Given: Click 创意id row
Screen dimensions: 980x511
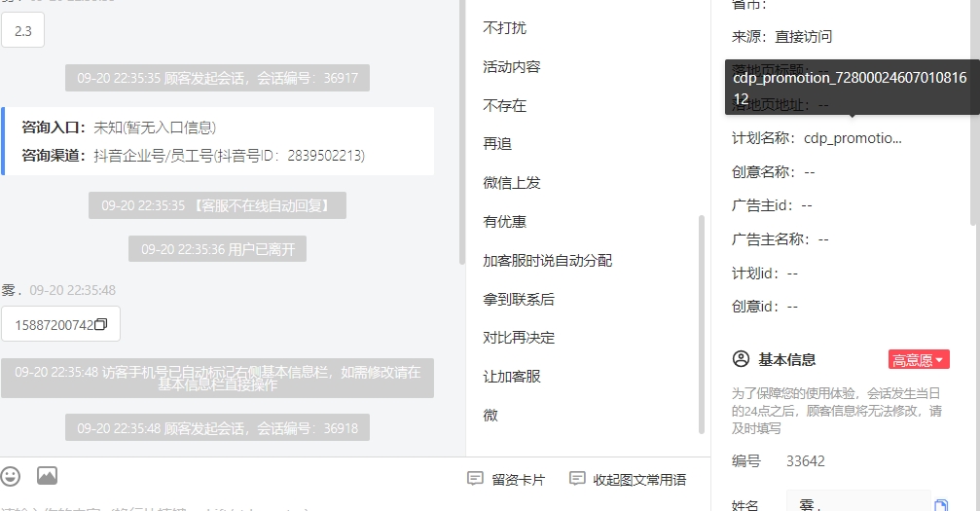Looking at the screenshot, I should click(765, 307).
